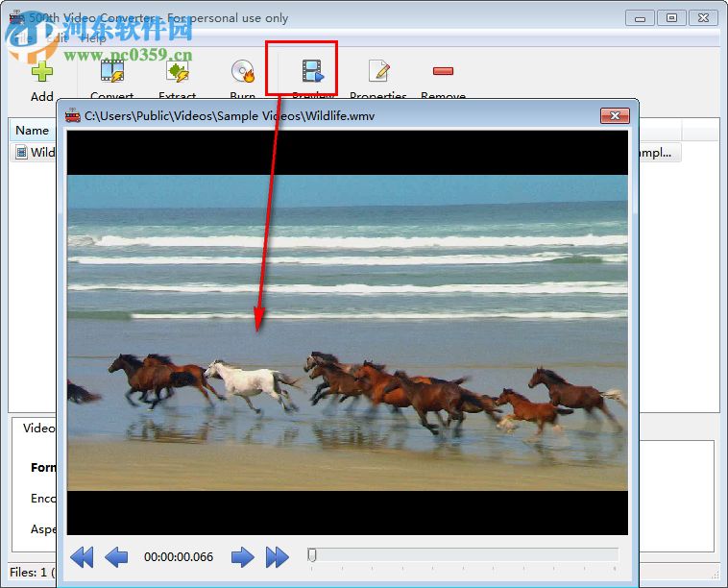Open the Properties pencil icon
728x588 pixels.
pos(378,71)
